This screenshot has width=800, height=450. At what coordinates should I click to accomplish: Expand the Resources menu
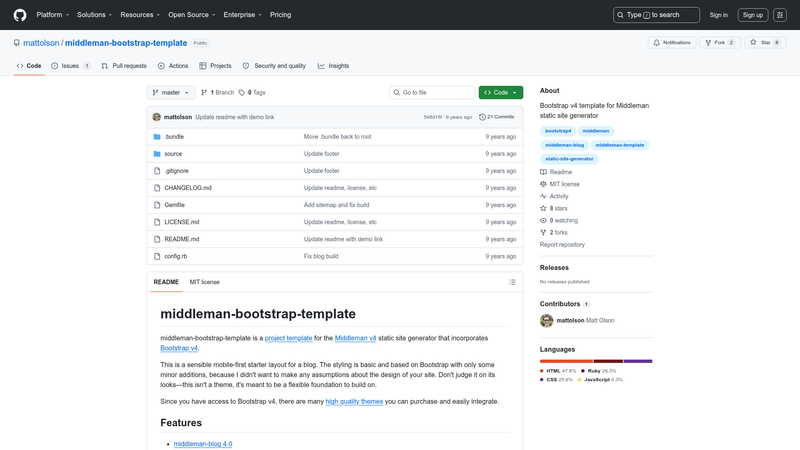[140, 15]
